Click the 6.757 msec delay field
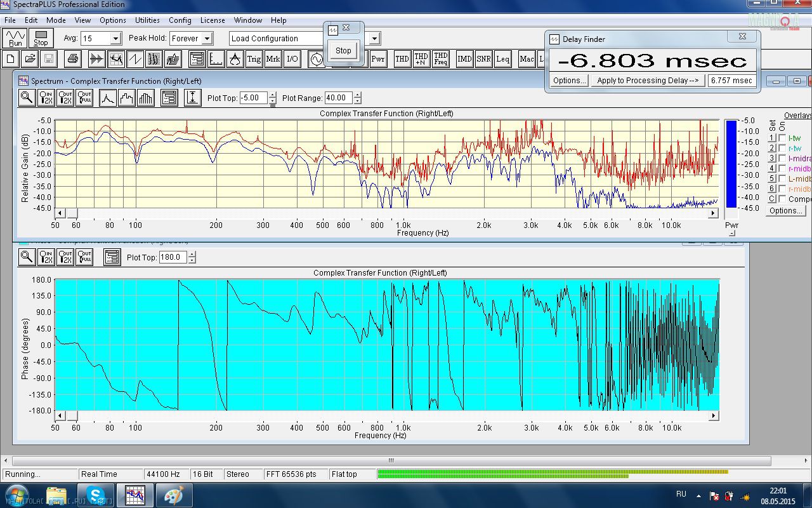The height and width of the screenshot is (508, 812). coord(731,81)
